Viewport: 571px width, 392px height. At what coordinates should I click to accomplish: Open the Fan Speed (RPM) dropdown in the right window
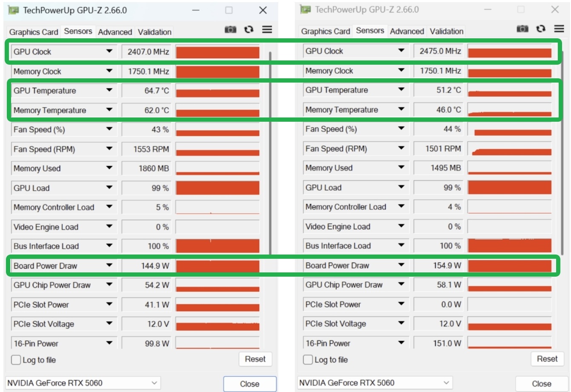click(x=401, y=149)
